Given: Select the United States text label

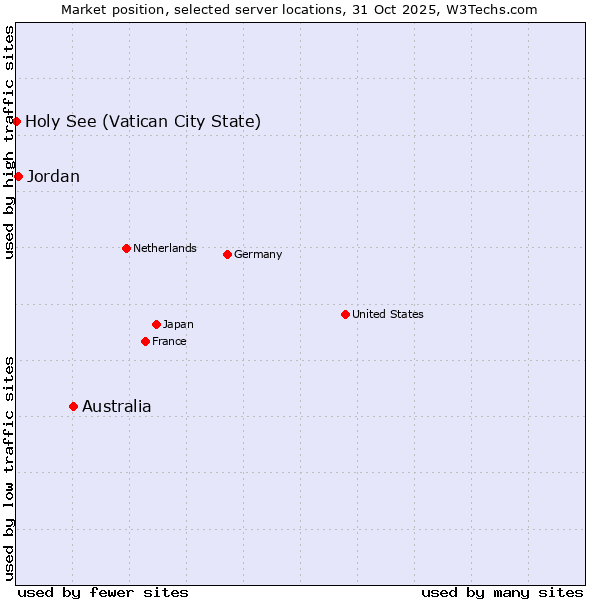Looking at the screenshot, I should click(387, 314).
